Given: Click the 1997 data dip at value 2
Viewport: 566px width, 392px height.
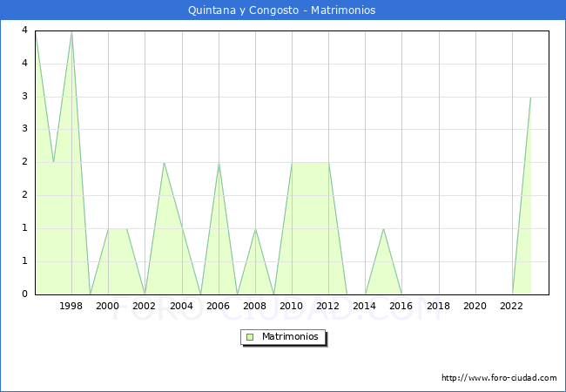Looking at the screenshot, I should [53, 162].
